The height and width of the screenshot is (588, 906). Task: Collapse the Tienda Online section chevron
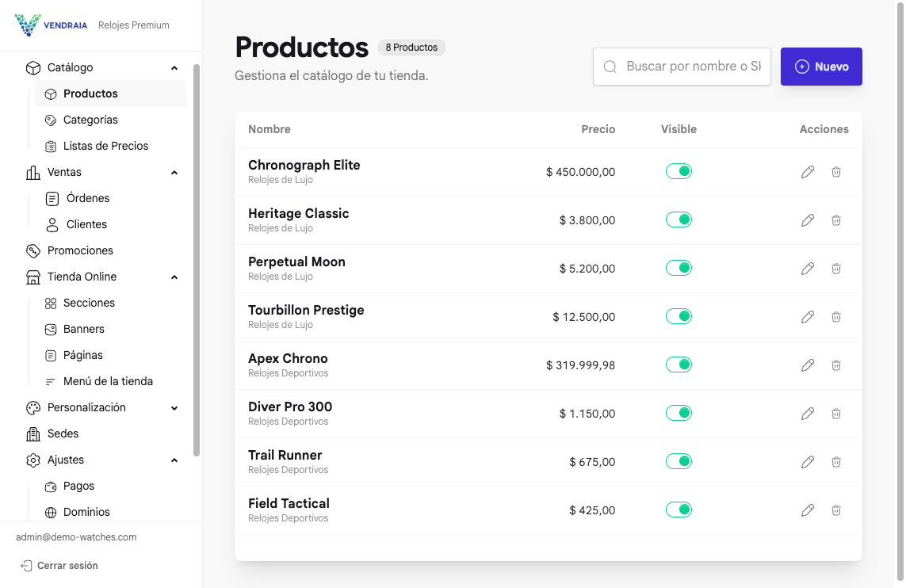click(x=174, y=277)
